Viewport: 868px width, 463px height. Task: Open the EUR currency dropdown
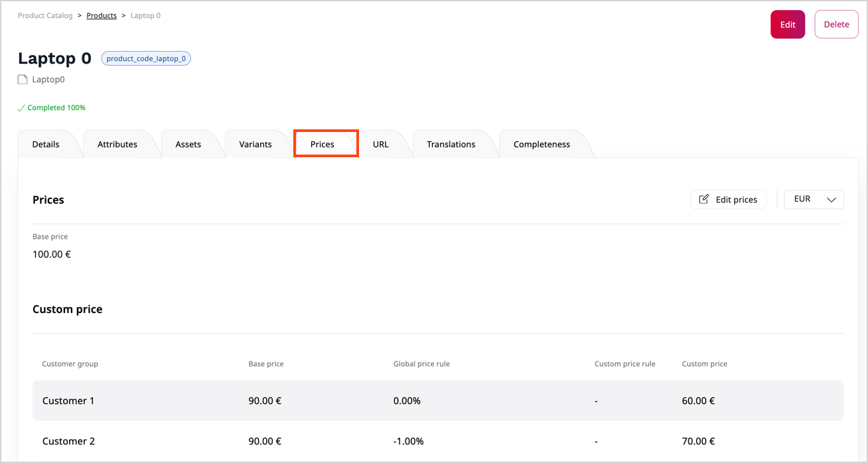[813, 199]
